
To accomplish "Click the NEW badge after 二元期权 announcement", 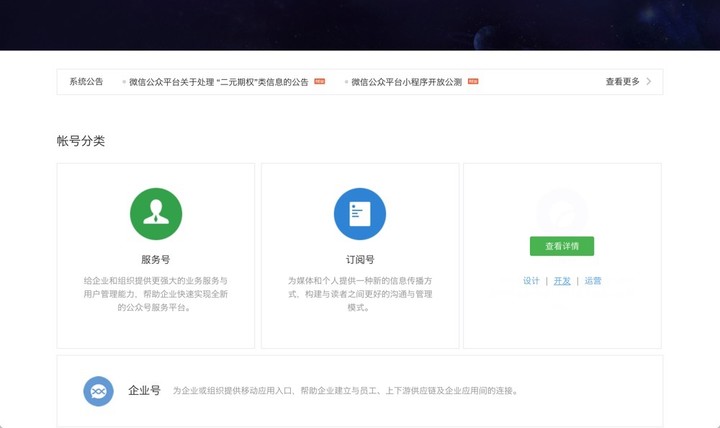I will click(x=320, y=81).
